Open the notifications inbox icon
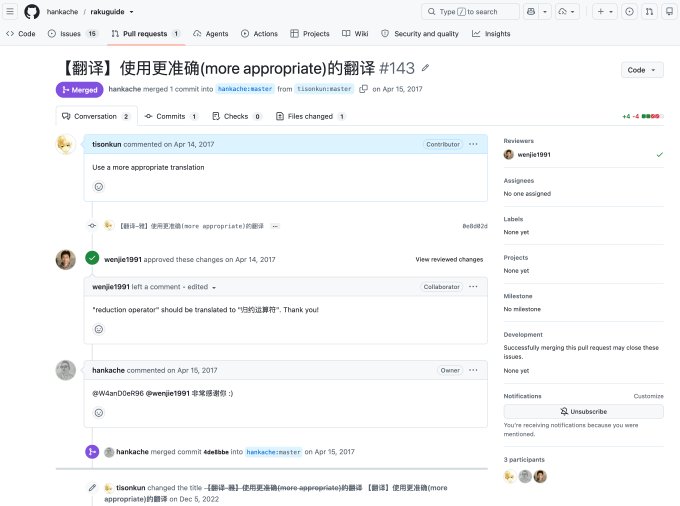680x506 pixels. (669, 12)
